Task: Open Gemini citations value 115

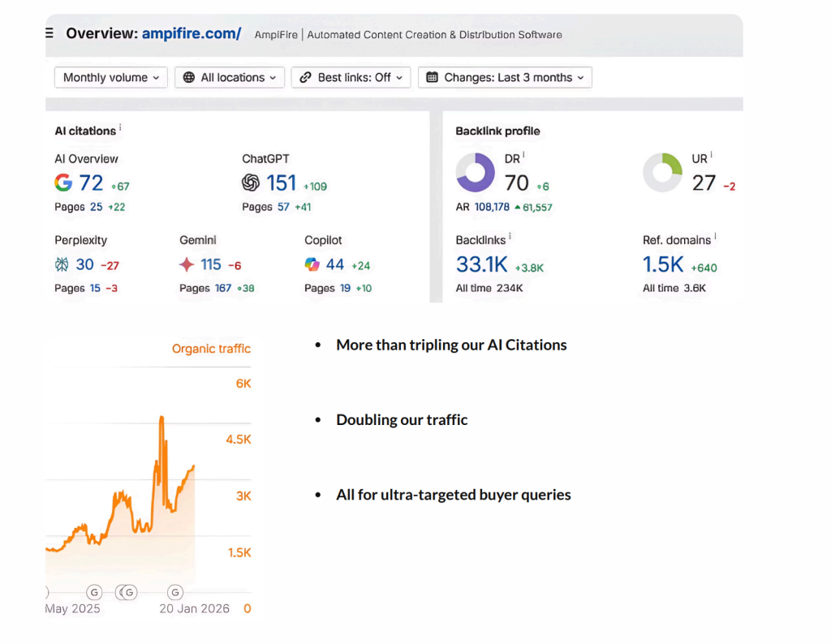Action: click(210, 264)
